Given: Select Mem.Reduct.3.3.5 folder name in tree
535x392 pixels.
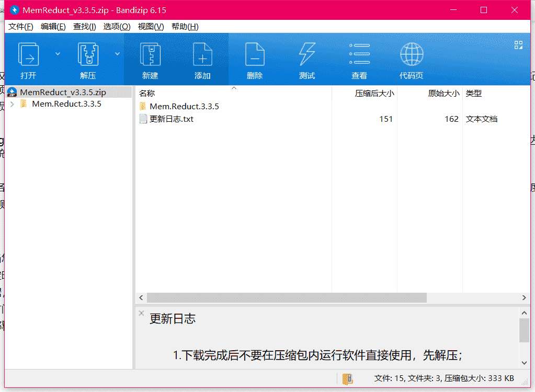Looking at the screenshot, I should [x=66, y=103].
